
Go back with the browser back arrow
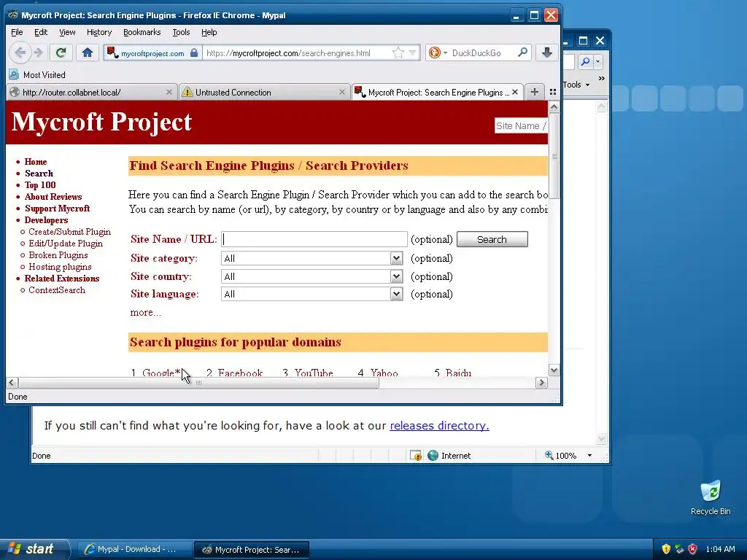(x=20, y=52)
